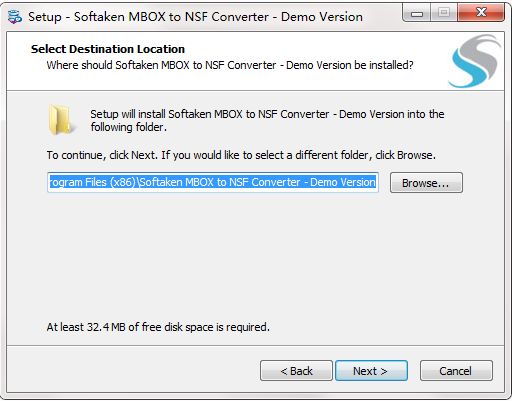The width and height of the screenshot is (512, 401).
Task: Close the Setup wizard window
Action: tap(481, 13)
